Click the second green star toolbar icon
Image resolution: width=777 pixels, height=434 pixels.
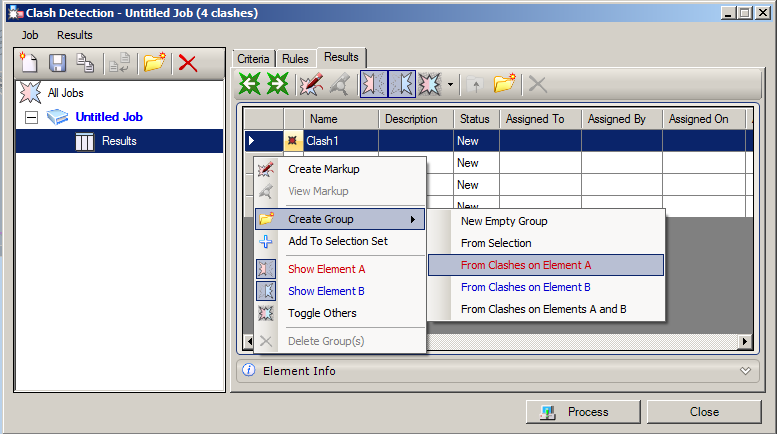point(278,83)
